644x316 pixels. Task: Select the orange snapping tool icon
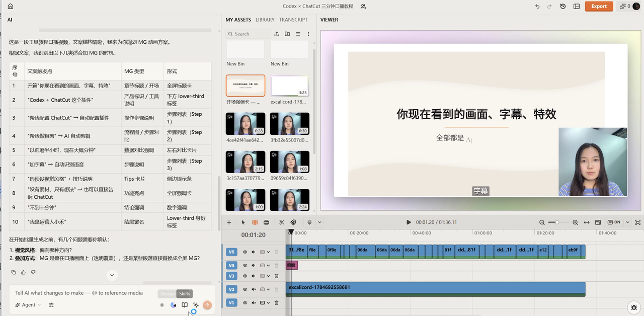255,222
